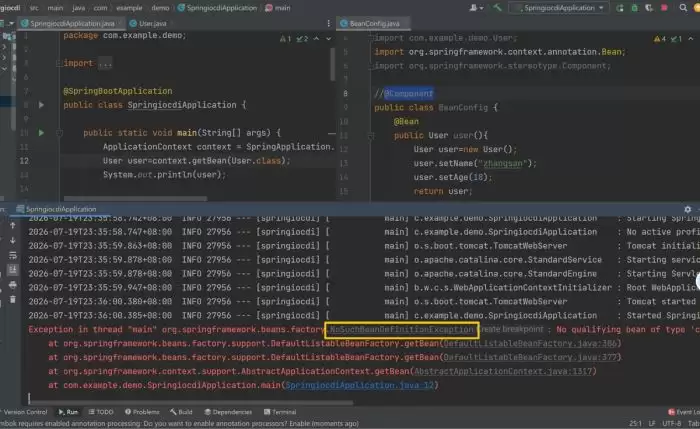Image resolution: width=700 pixels, height=429 pixels.
Task: Open the Dependencies tool window
Action: [228, 412]
